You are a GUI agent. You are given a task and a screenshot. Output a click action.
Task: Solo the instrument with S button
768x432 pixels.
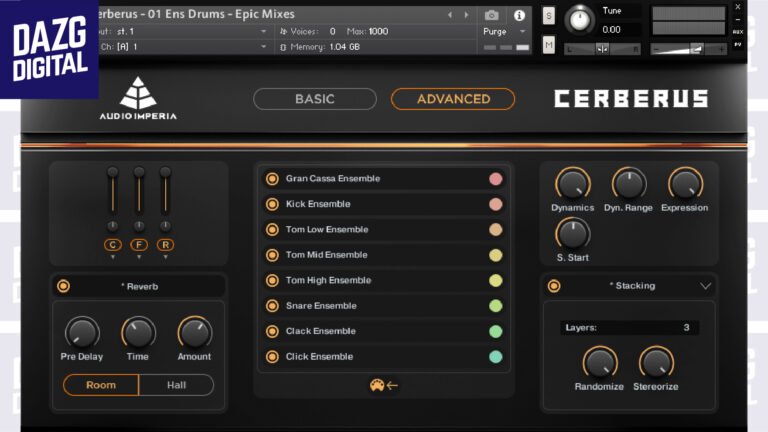coord(549,16)
